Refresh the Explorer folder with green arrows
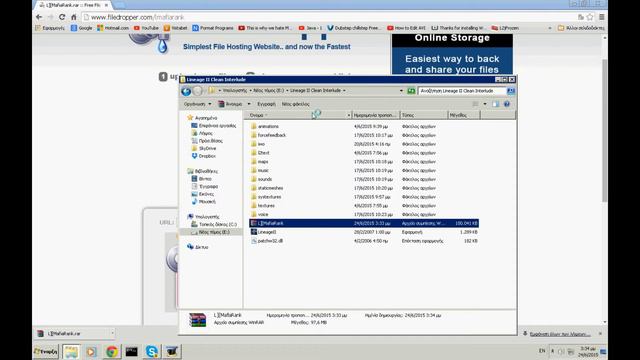Screen dimensions: 640x360 pyautogui.click(x=411, y=91)
